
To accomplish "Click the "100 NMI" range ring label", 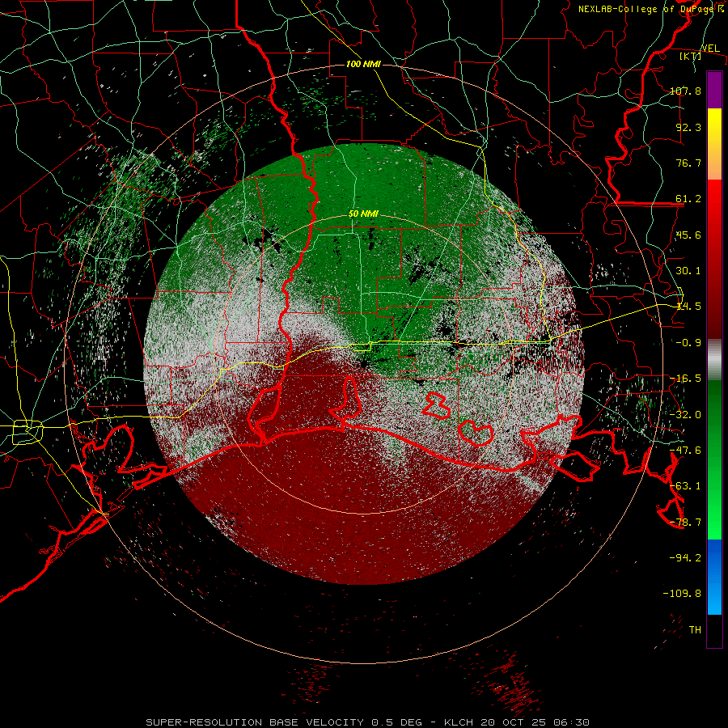I will point(363,64).
